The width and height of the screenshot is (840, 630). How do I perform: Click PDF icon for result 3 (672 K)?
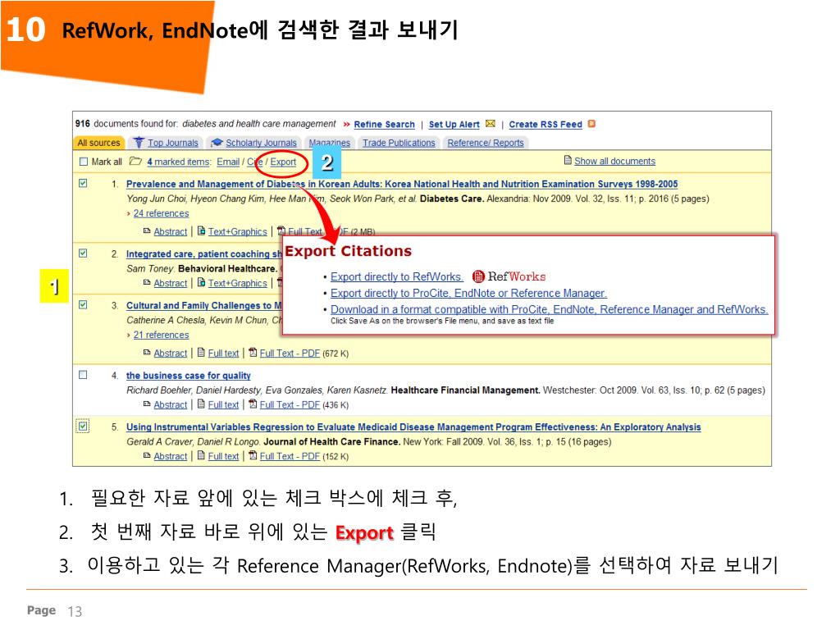253,353
